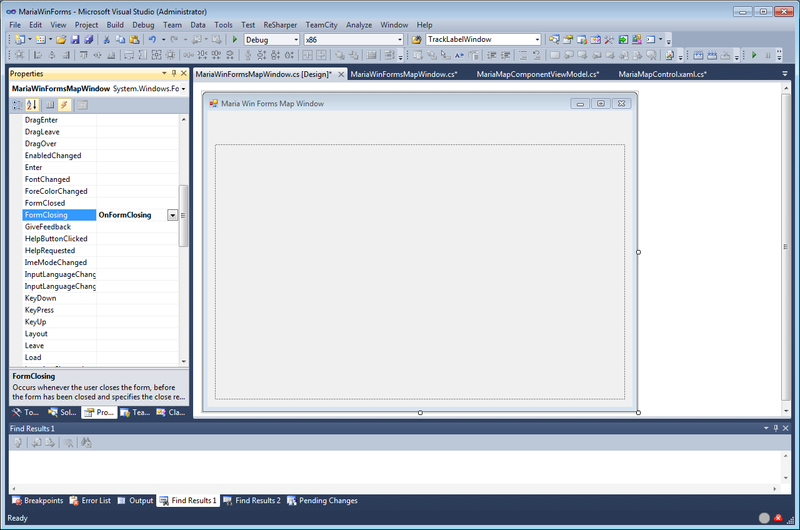Select the Maria Win Forms Map Window title bar
This screenshot has height=530, width=800.
[420, 104]
